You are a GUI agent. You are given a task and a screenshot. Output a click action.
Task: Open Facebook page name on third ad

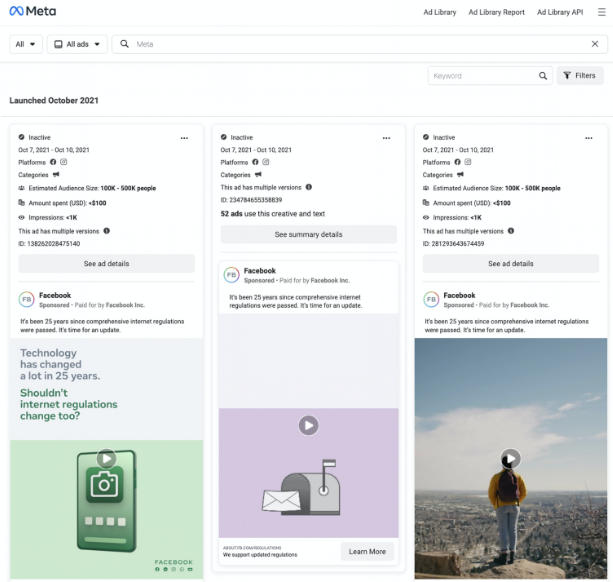459,295
